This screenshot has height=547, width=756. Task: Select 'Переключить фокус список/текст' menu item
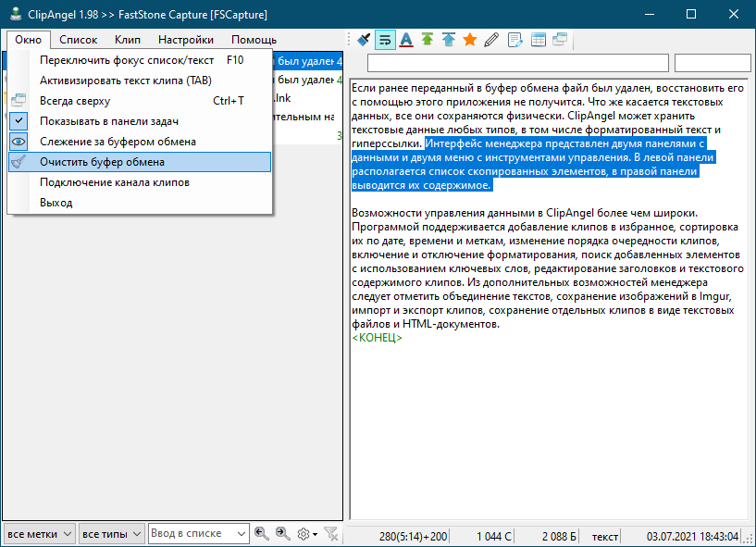[x=140, y=60]
